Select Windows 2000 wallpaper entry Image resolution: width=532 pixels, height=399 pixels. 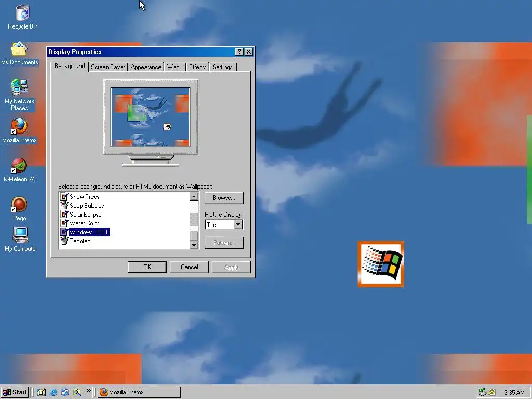[88, 232]
